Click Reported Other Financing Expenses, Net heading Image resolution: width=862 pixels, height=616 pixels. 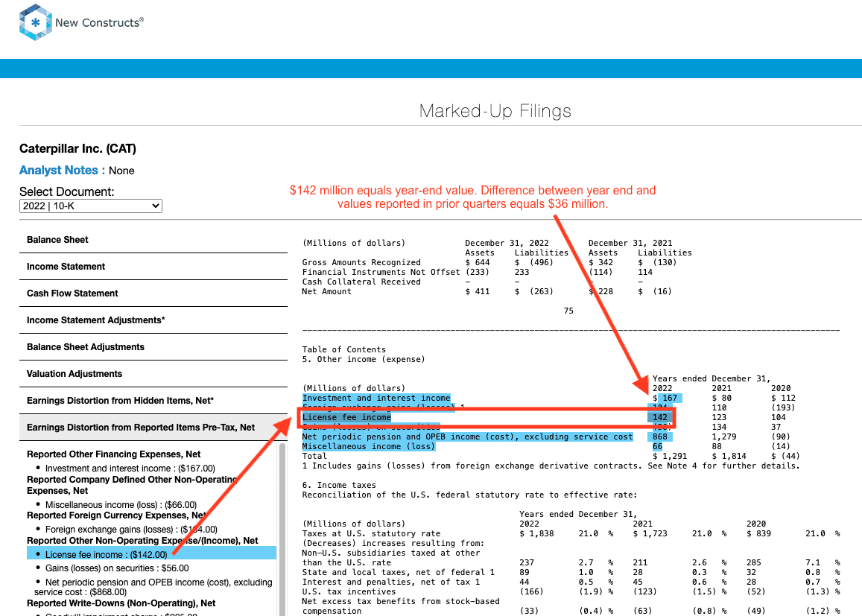pos(113,454)
